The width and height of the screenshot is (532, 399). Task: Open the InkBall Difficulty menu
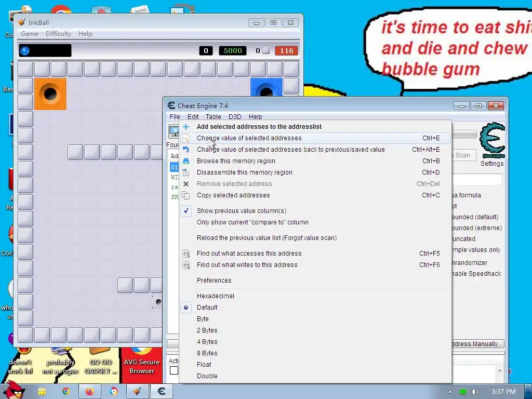tap(58, 34)
